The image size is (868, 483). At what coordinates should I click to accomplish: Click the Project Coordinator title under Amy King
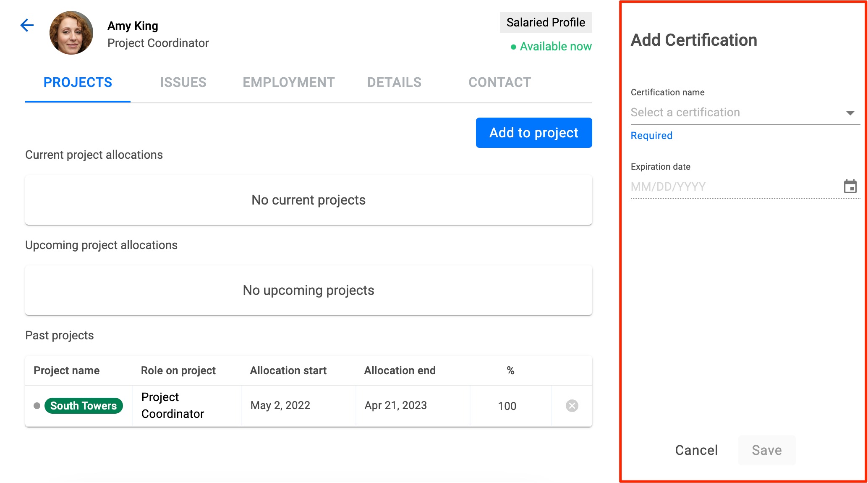158,43
